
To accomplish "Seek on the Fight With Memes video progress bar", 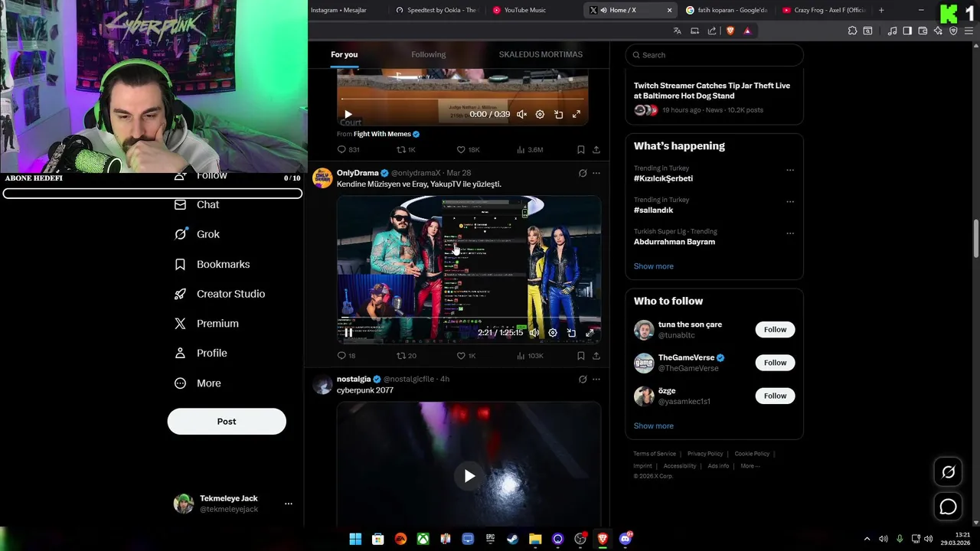I will (462, 100).
